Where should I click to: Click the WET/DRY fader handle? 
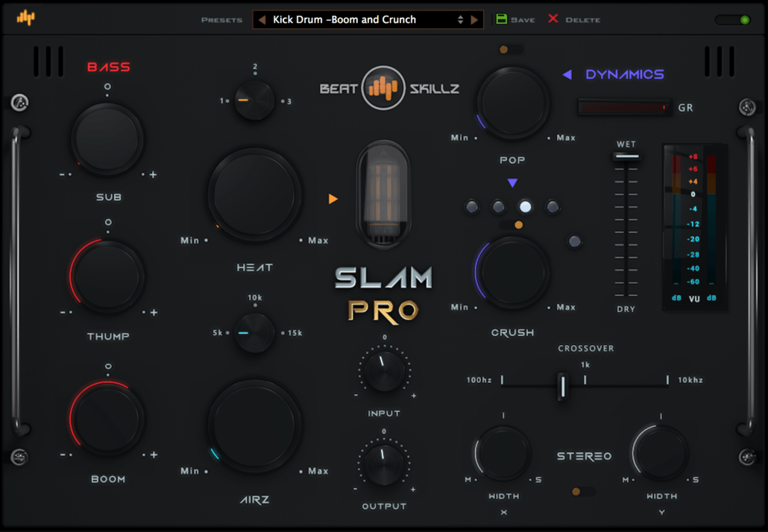[626, 156]
